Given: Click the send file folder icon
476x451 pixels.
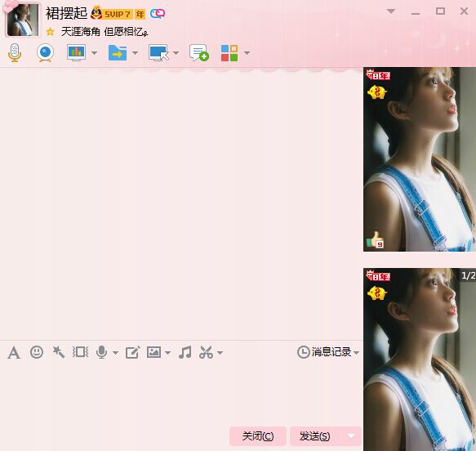Looking at the screenshot, I should [x=118, y=52].
